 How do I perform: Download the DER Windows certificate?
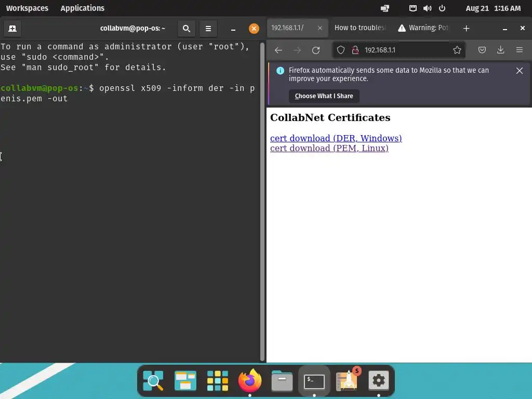(x=336, y=138)
